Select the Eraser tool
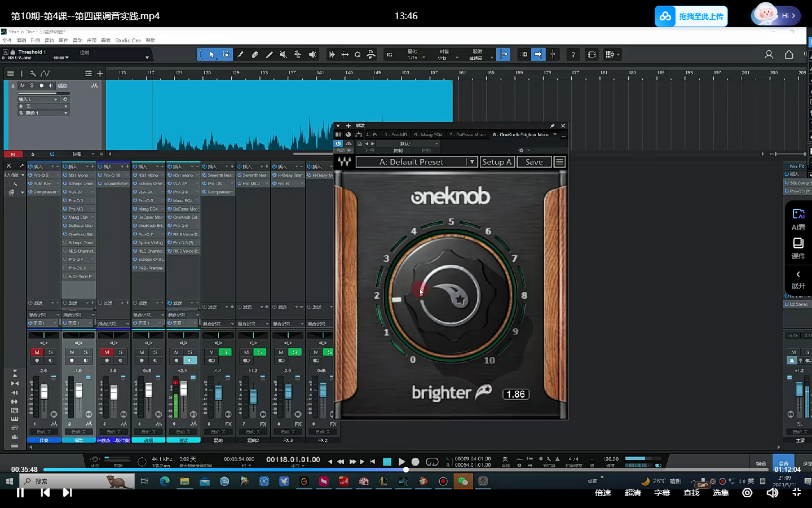 (255, 55)
